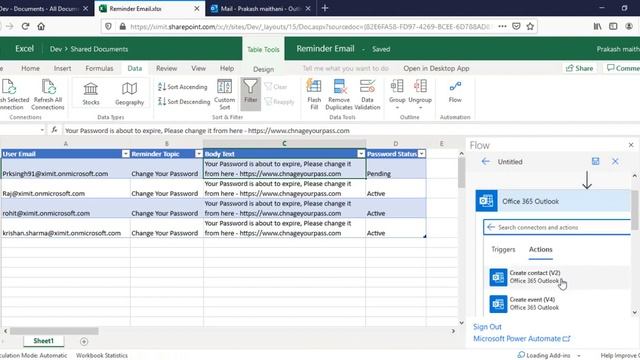Image resolution: width=640 pixels, height=360 pixels.
Task: Switch to the View ribbon tab
Action: [x=198, y=68]
